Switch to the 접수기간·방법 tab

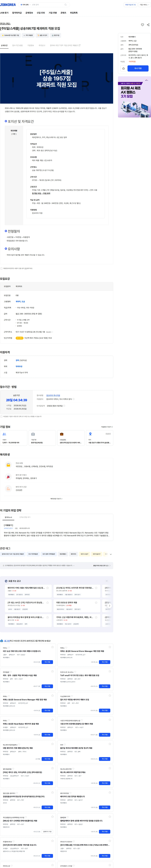click(x=18, y=46)
